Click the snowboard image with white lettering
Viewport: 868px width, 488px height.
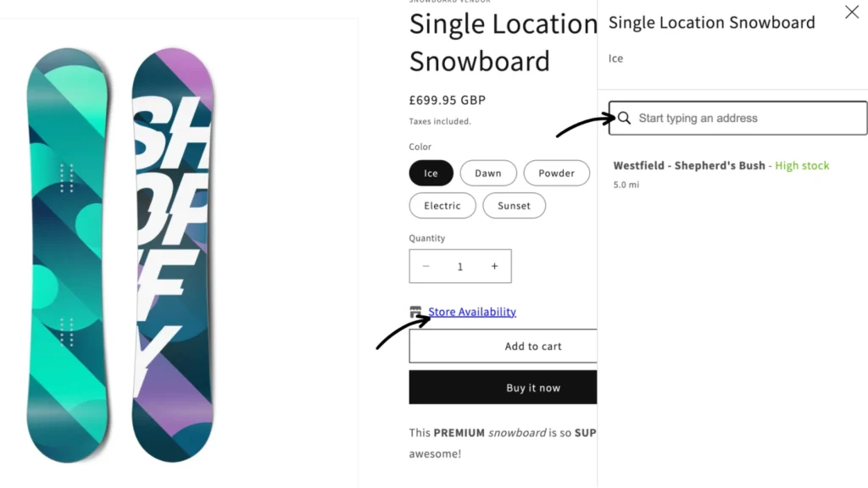[173, 254]
